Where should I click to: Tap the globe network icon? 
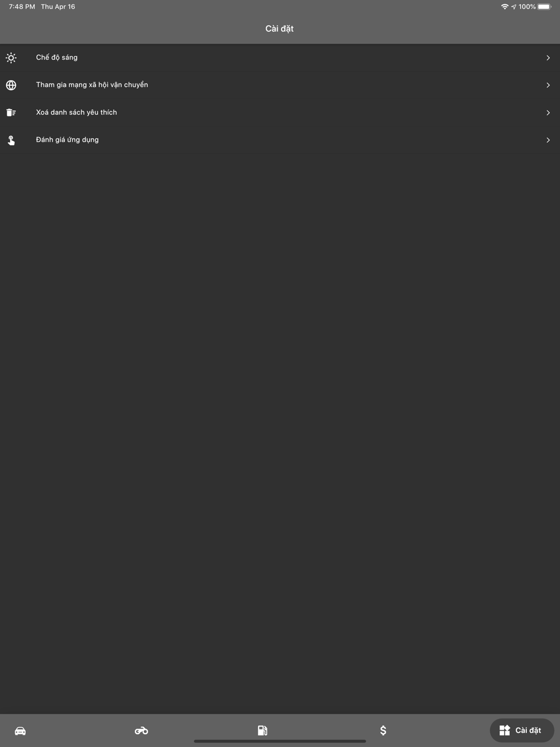tap(11, 85)
